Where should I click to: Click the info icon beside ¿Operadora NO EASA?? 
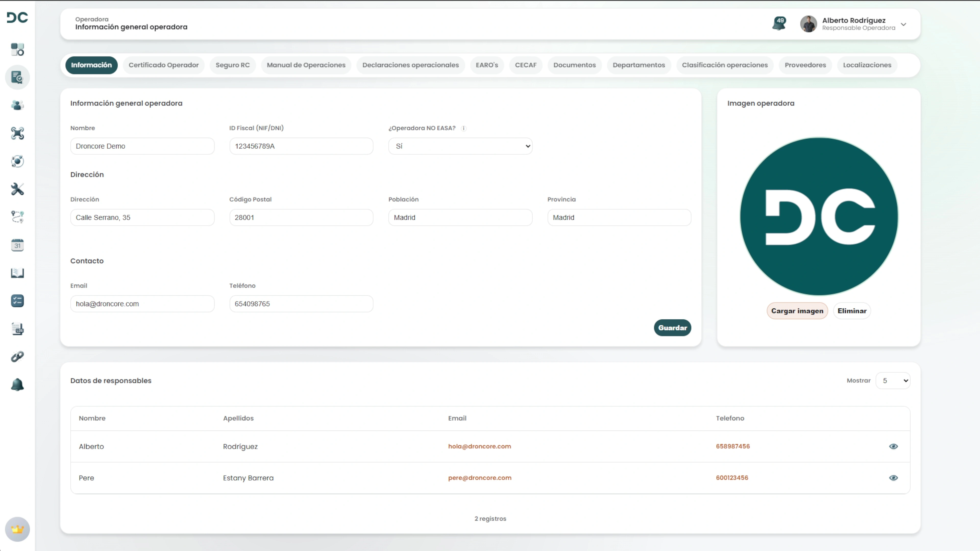click(x=463, y=129)
